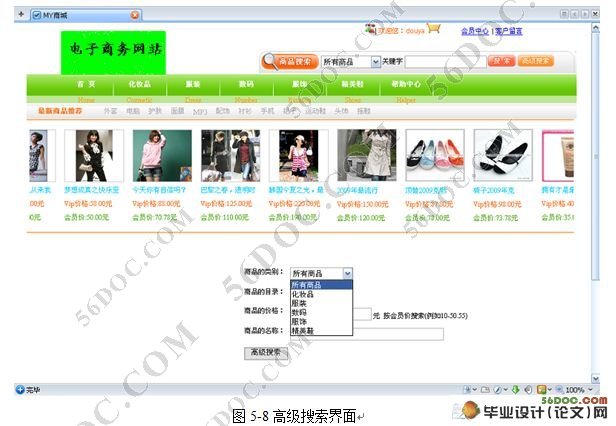This screenshot has height=426, width=616.
Task: Expand arrow next to the compass status icon
Action: click(x=505, y=389)
